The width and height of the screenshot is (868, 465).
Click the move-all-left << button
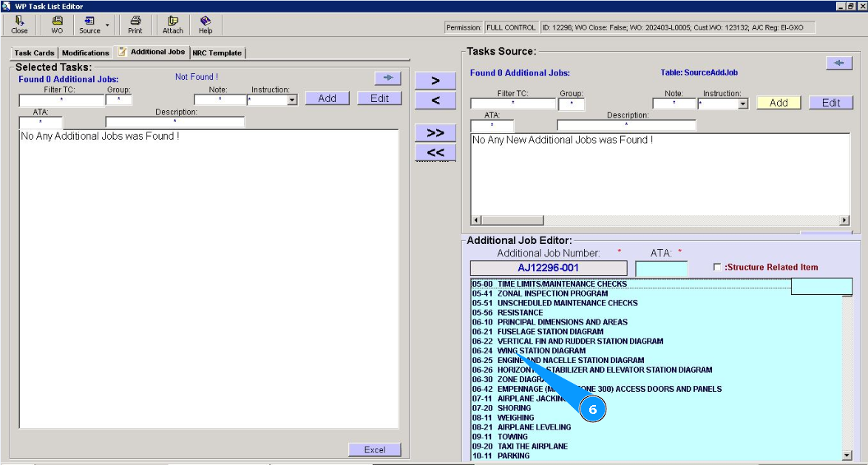click(435, 152)
